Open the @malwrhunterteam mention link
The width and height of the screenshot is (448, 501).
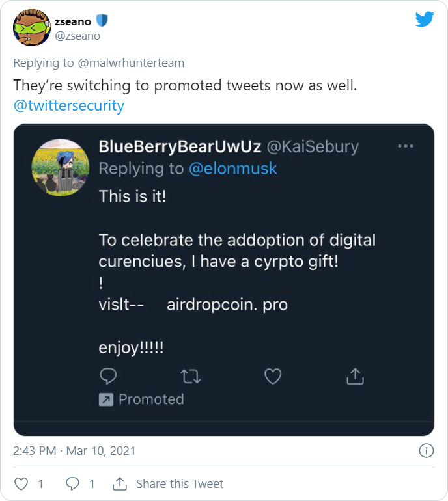pyautogui.click(x=139, y=62)
